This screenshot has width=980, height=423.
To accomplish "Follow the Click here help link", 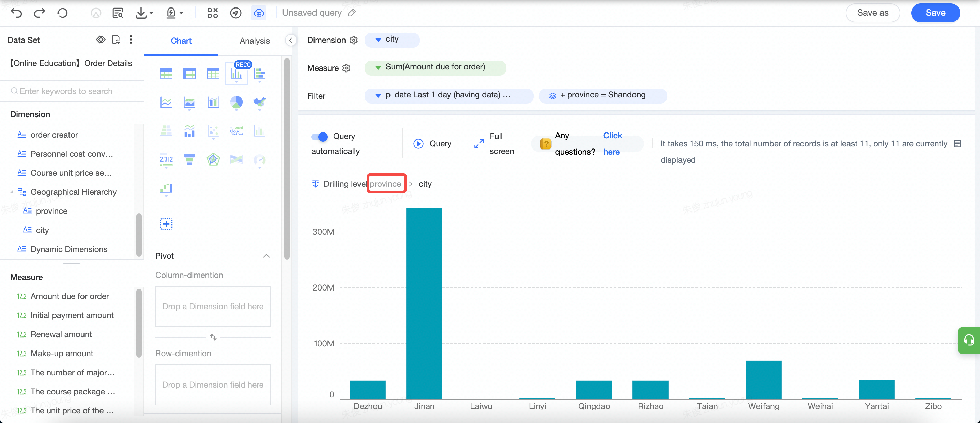I will (612, 143).
